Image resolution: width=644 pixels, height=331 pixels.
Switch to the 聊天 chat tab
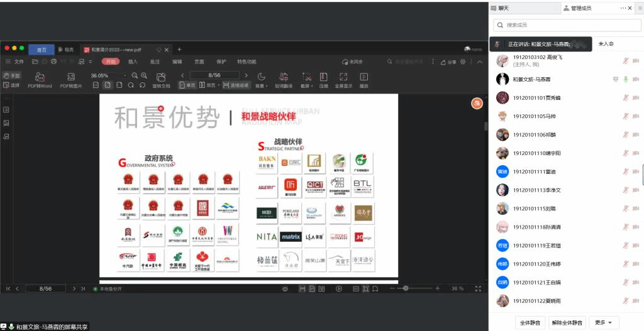pos(503,8)
